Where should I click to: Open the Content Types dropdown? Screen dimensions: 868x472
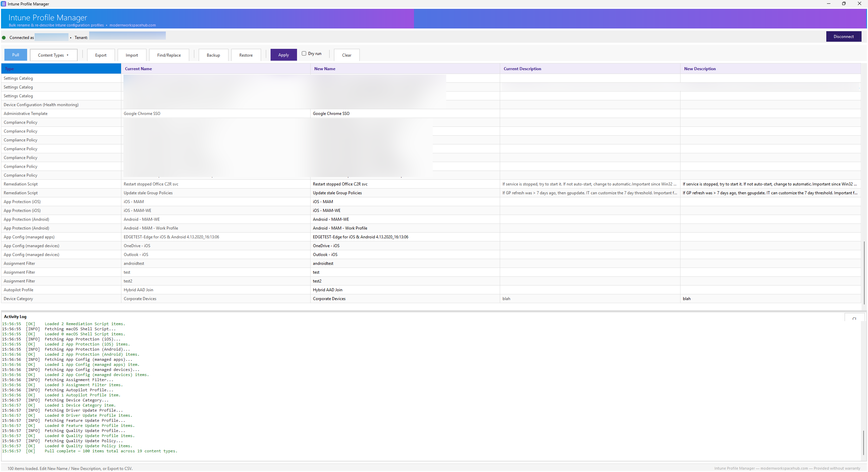[54, 55]
